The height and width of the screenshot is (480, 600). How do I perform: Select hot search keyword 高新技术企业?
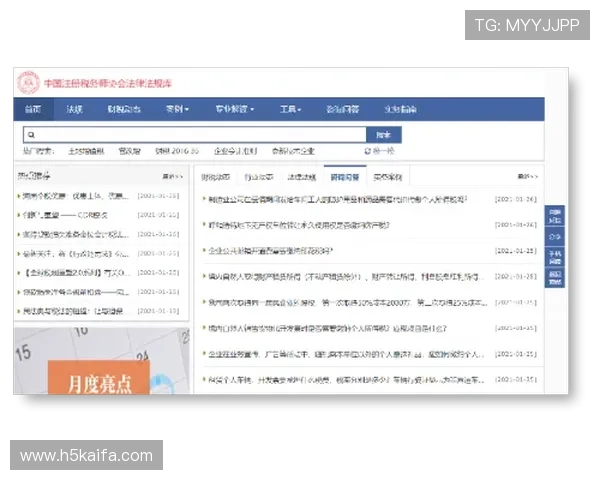[293, 151]
